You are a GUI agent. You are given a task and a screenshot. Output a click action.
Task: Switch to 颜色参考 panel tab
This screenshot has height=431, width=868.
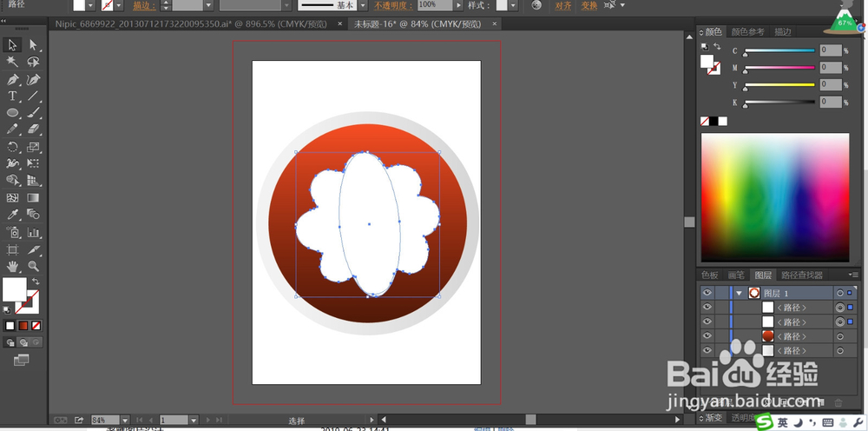point(748,32)
